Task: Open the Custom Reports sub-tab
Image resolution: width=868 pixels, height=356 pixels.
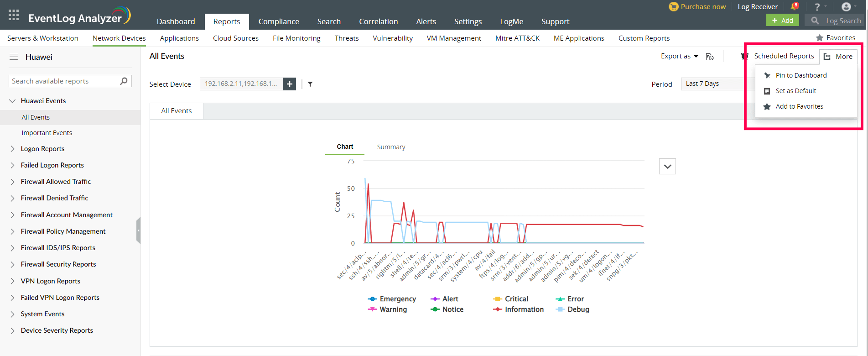Action: pos(644,38)
